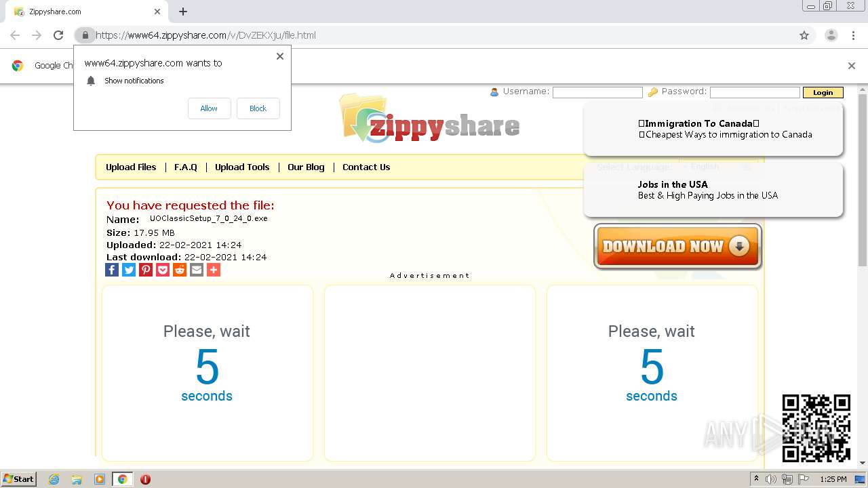Close the Zippyshare.com tab
The image size is (868, 488).
coord(157,12)
